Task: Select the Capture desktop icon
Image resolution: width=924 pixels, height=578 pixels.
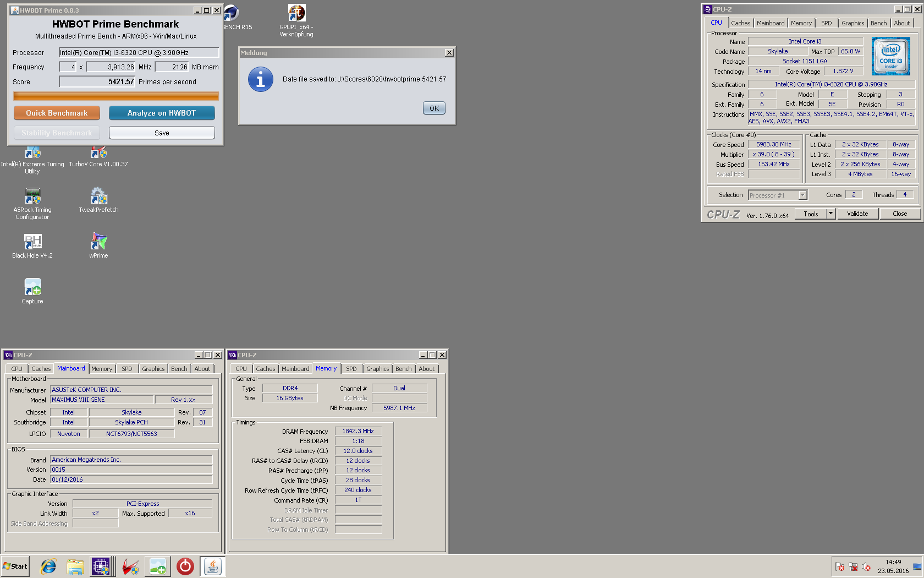Action: click(32, 292)
